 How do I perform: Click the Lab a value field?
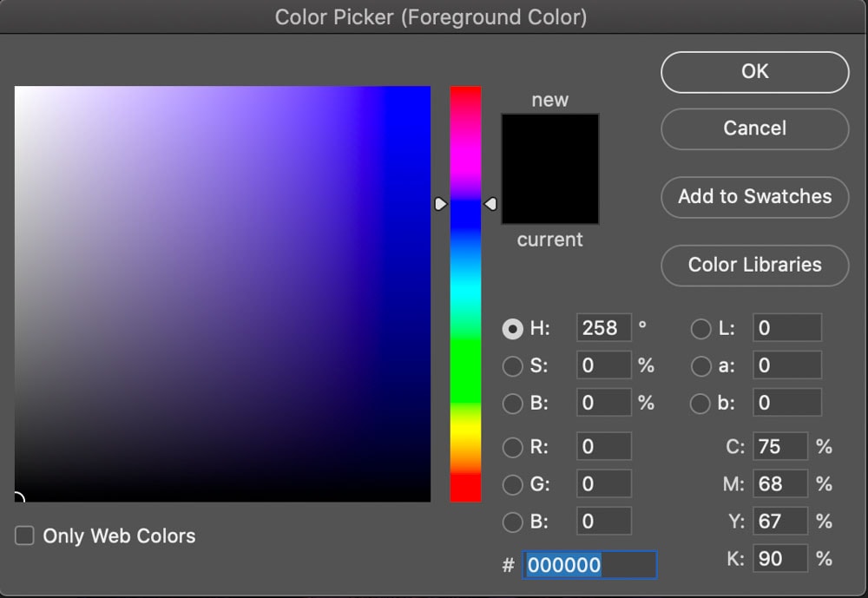click(x=787, y=365)
